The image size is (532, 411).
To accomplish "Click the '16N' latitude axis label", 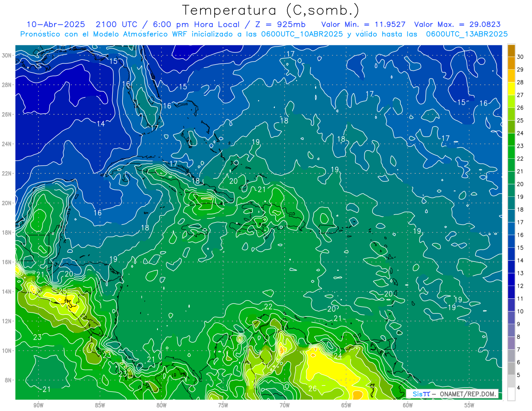I will [x=6, y=262].
